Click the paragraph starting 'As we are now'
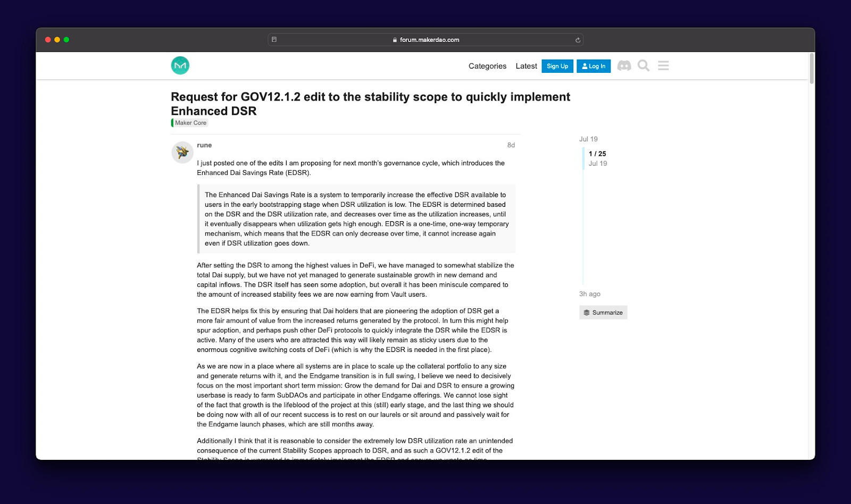 point(356,395)
